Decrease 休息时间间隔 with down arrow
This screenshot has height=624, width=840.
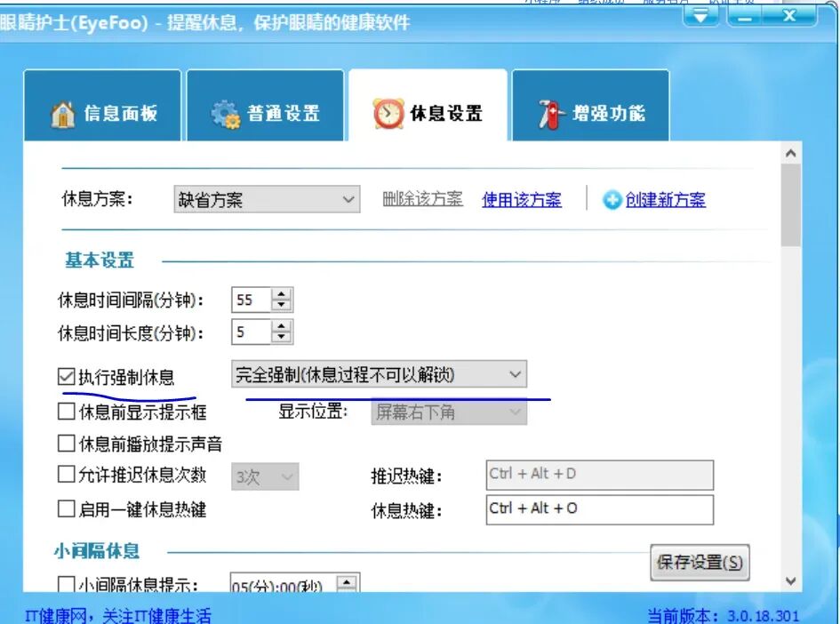(282, 306)
